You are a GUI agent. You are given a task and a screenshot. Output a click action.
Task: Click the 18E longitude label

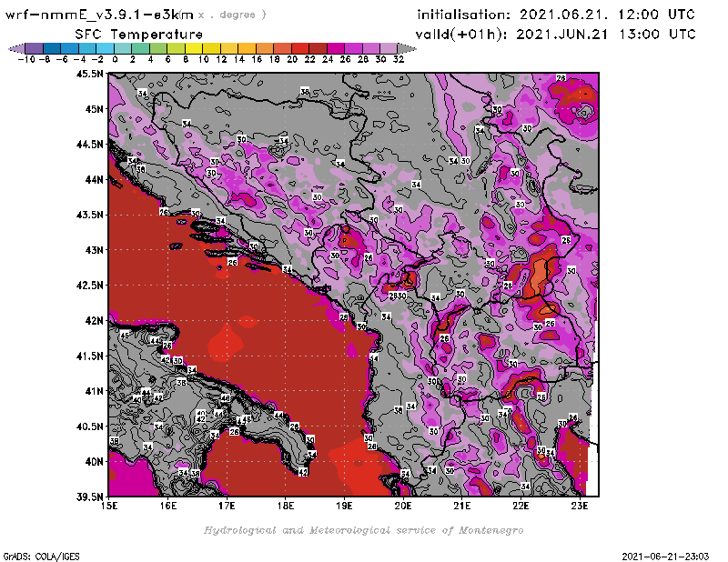286,506
